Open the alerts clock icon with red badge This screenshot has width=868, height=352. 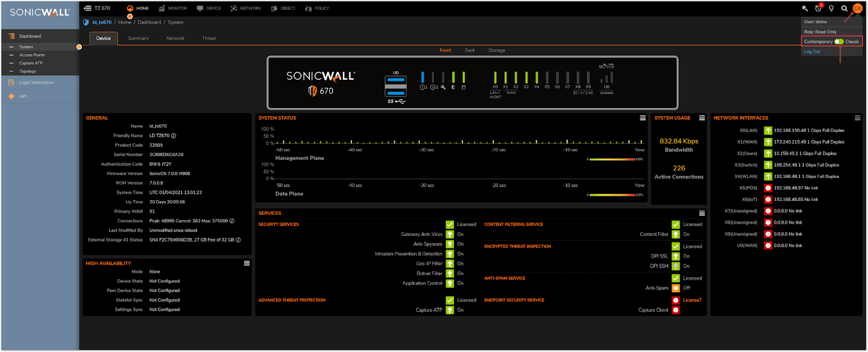[818, 8]
